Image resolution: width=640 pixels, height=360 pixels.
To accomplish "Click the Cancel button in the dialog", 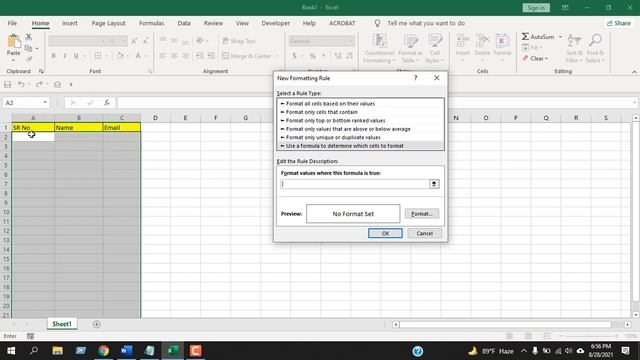I will pyautogui.click(x=424, y=233).
